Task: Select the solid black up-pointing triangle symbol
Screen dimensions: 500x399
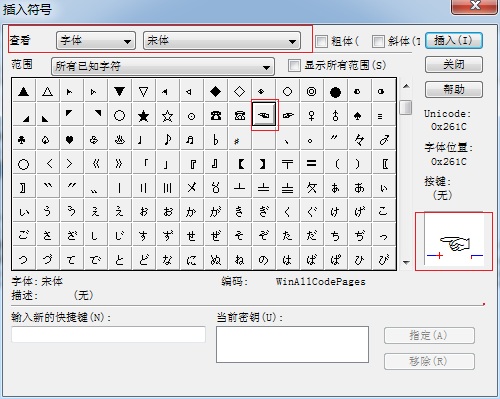Action: [23, 91]
